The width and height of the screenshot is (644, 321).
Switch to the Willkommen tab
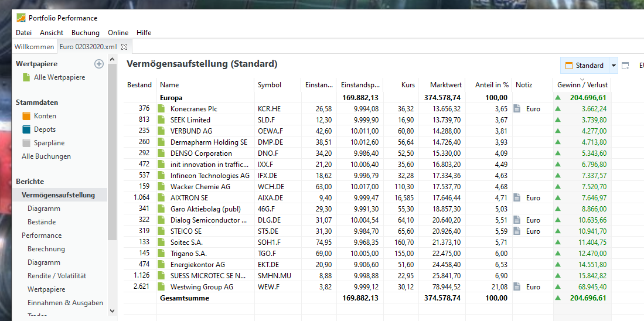point(34,47)
